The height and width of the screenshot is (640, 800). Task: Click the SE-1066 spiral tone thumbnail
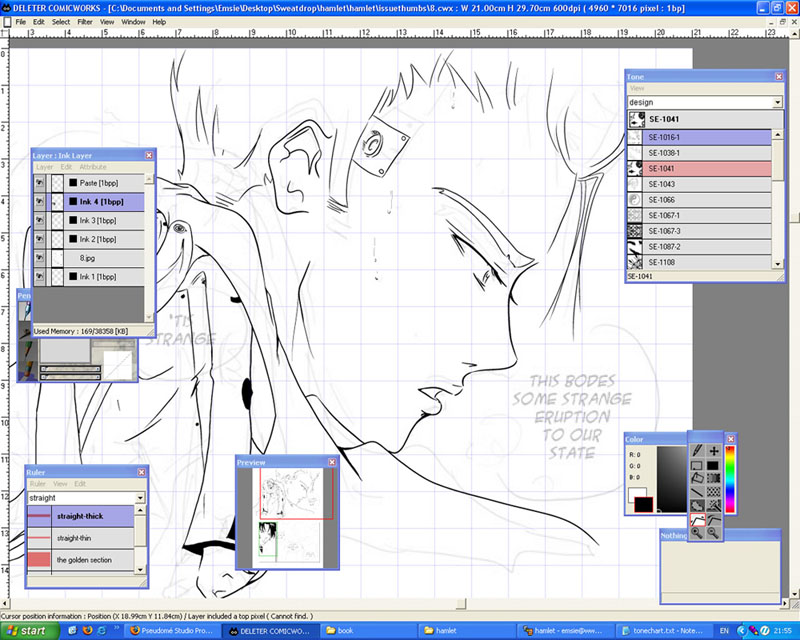click(635, 200)
